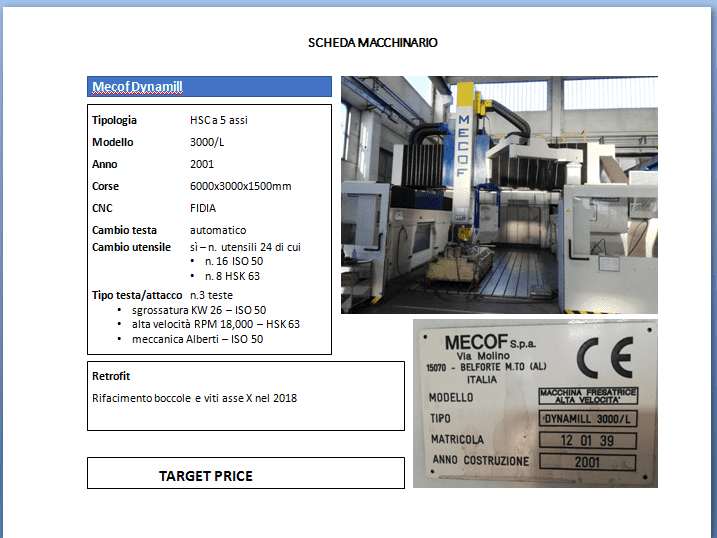Click the 'Retrofit' heading
717x538 pixels.
tap(111, 376)
